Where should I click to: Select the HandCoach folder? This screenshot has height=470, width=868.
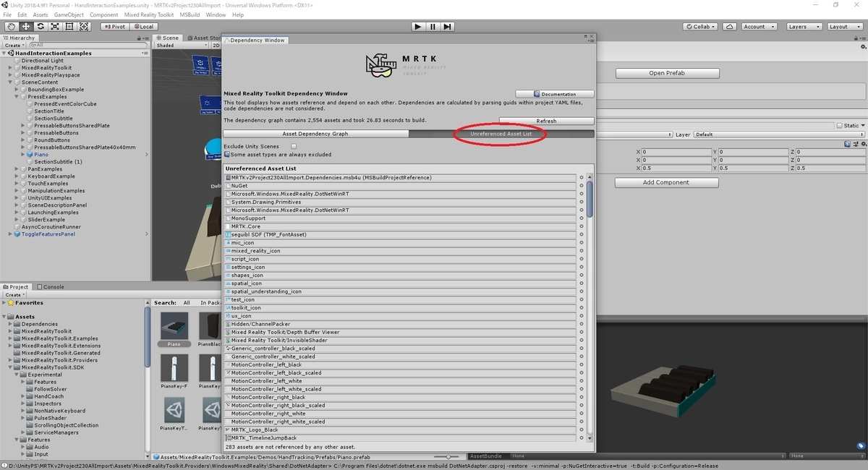point(48,396)
